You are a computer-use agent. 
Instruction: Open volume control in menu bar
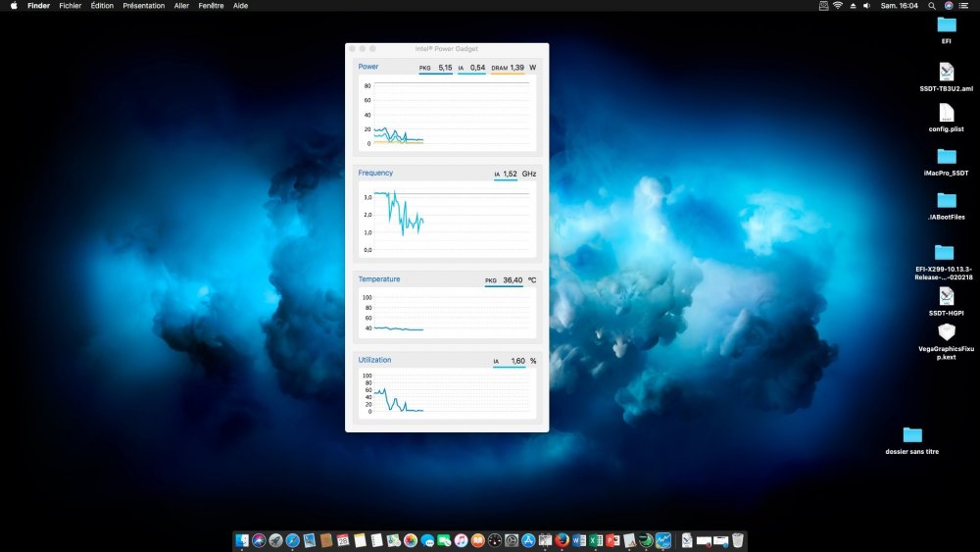pos(867,6)
